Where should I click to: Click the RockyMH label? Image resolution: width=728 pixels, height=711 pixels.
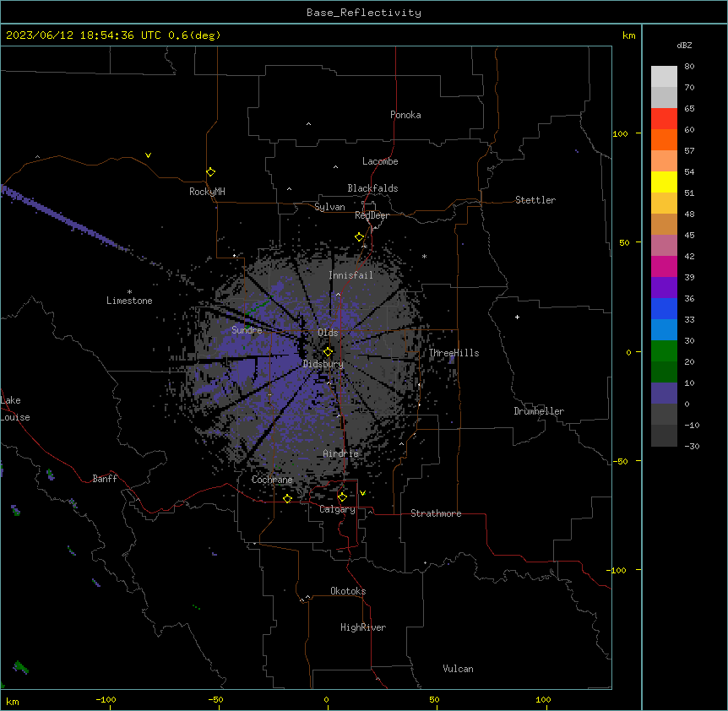207,192
